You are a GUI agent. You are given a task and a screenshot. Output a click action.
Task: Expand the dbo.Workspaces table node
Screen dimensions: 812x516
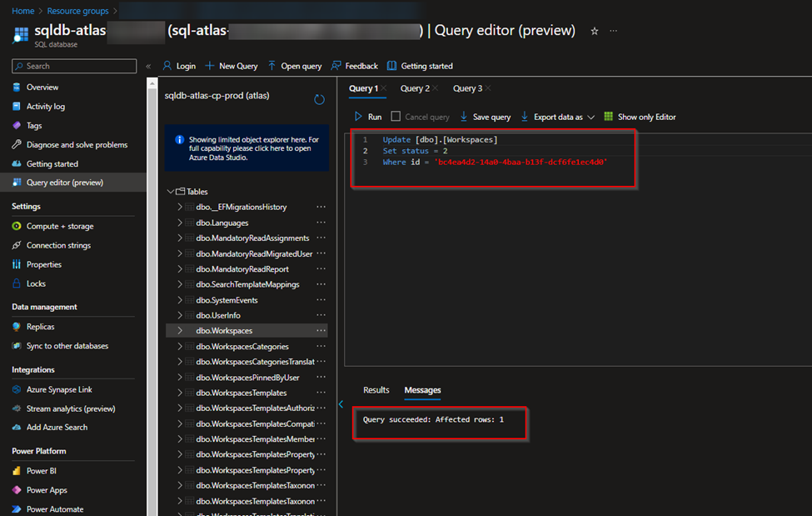click(180, 331)
